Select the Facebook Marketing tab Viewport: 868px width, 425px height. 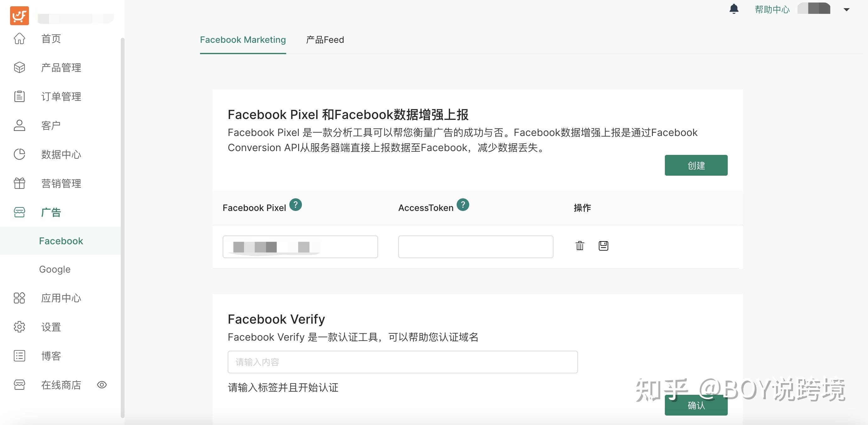pyautogui.click(x=242, y=40)
